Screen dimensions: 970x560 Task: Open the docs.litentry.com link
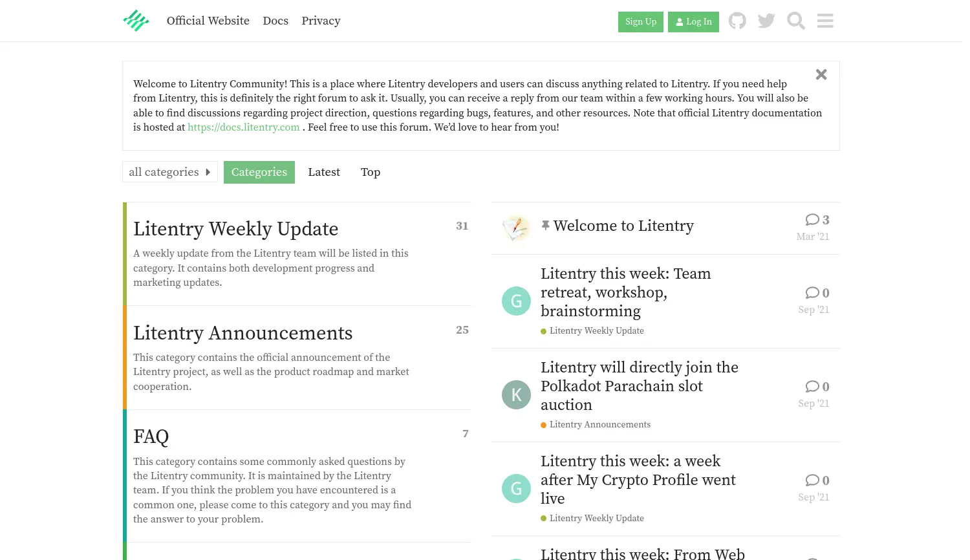[244, 127]
